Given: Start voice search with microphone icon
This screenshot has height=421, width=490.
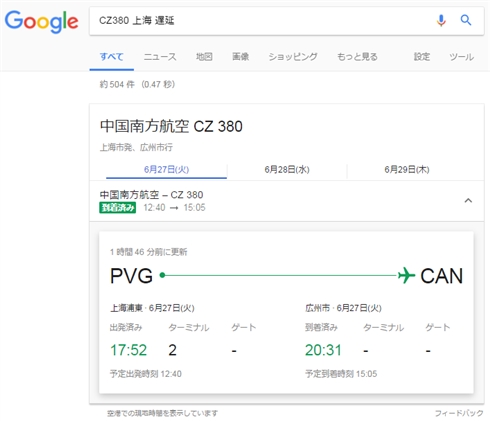Looking at the screenshot, I should [441, 21].
